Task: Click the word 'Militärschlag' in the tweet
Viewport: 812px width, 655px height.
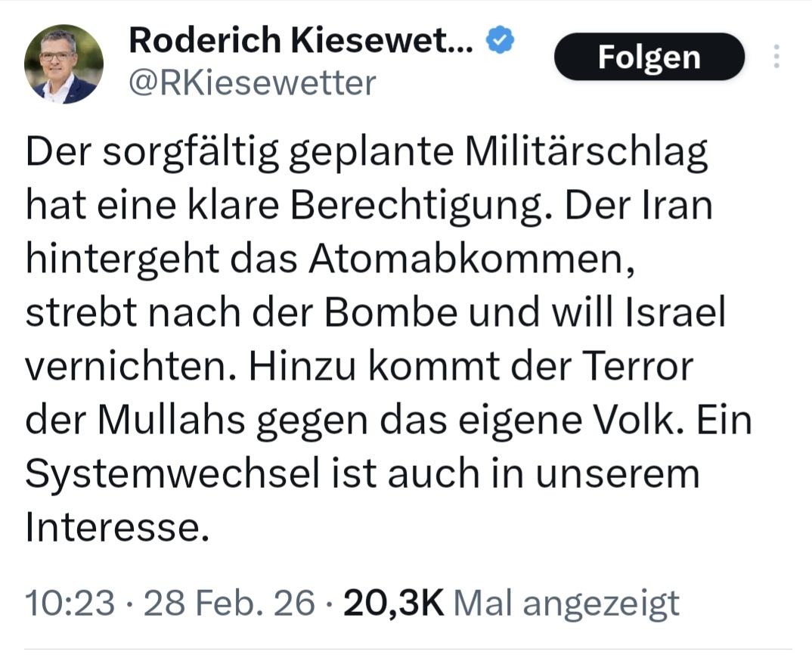Action: pos(585,155)
